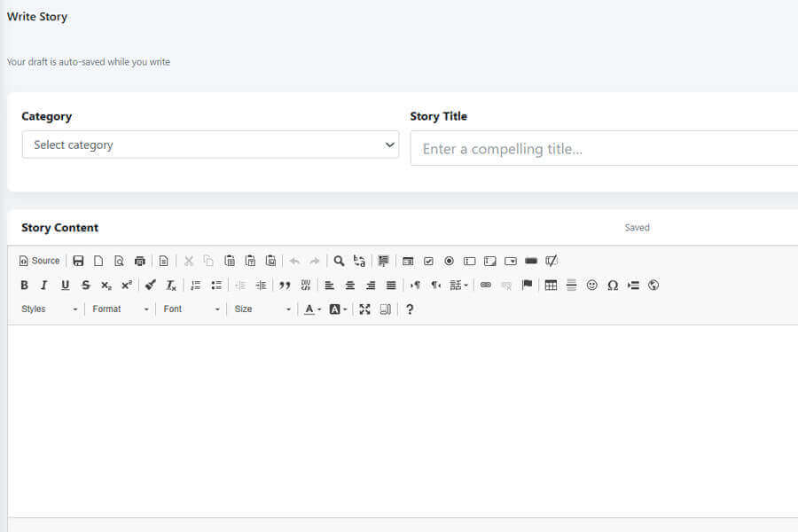Image resolution: width=798 pixels, height=532 pixels.
Task: Insert a checkbox form field
Action: coord(428,260)
